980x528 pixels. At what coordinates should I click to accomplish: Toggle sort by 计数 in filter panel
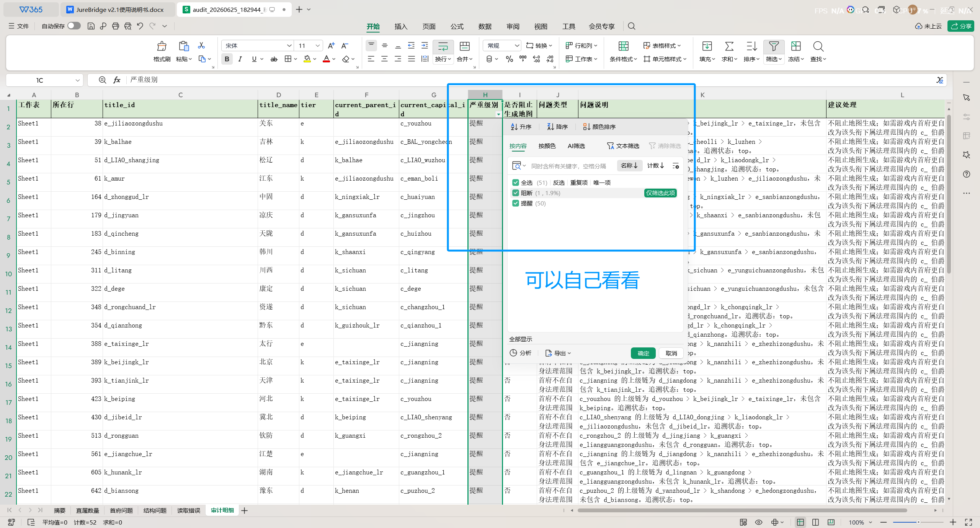pyautogui.click(x=655, y=166)
